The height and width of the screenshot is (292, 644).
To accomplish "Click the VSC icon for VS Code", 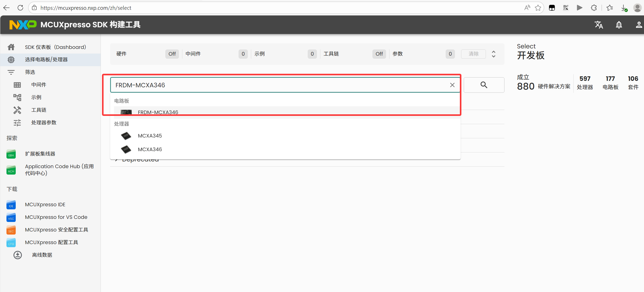I will (11, 217).
